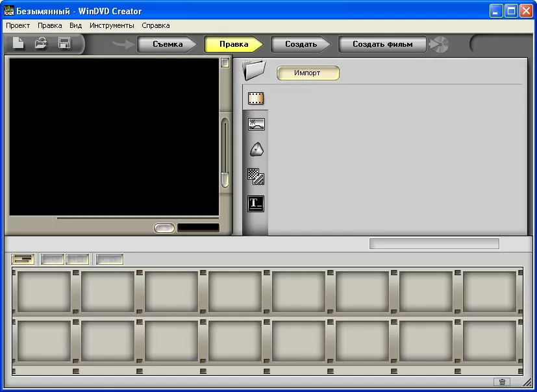Viewport: 537px width, 392px height.
Task: Select the video clips filmstrip icon
Action: point(256,99)
